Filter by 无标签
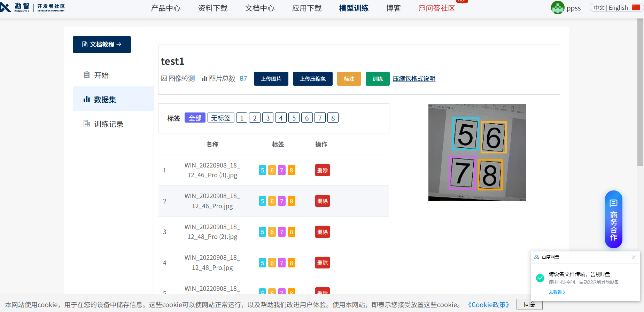 coord(221,118)
